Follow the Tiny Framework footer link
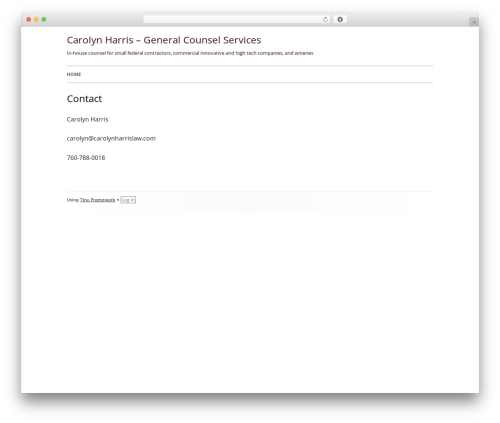 97,200
